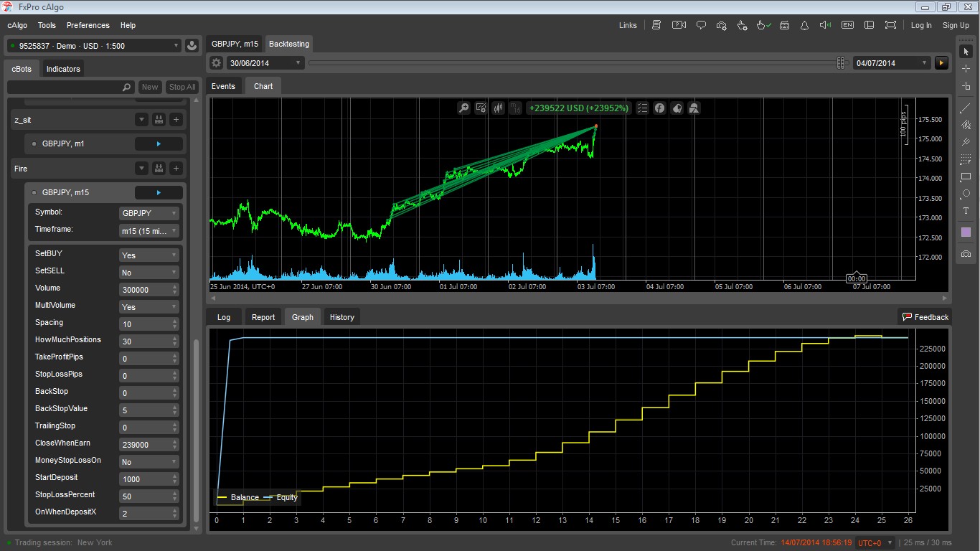This screenshot has height=551, width=980.
Task: Toggle panel layout icon
Action: [x=869, y=25]
